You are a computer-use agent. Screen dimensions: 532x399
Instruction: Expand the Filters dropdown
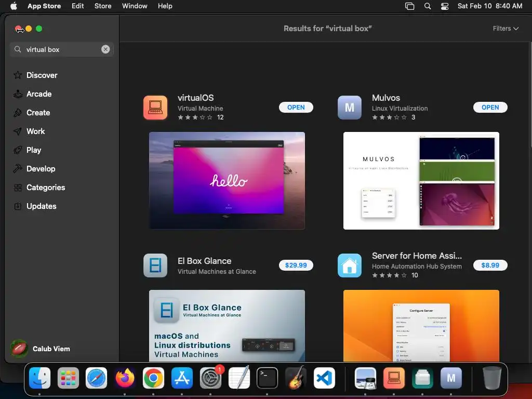click(x=506, y=29)
